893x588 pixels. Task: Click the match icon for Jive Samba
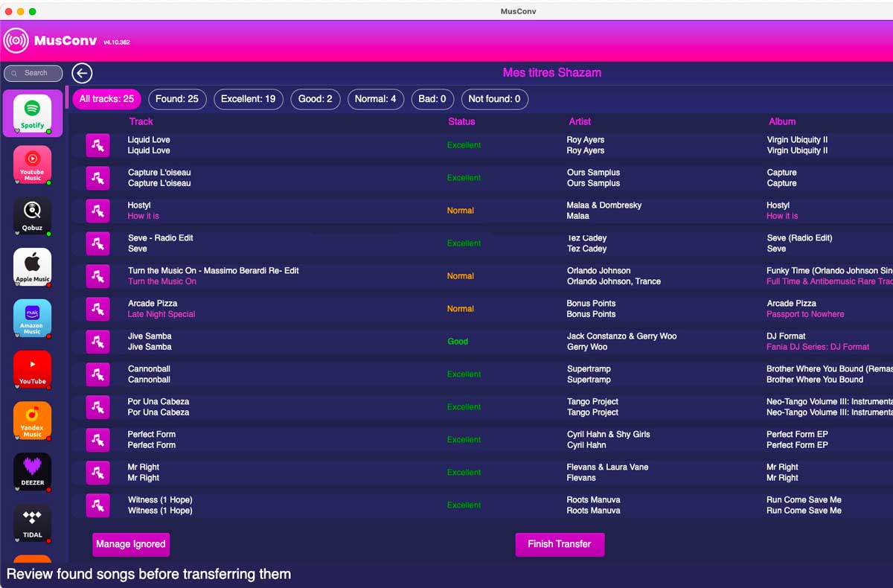pos(97,342)
